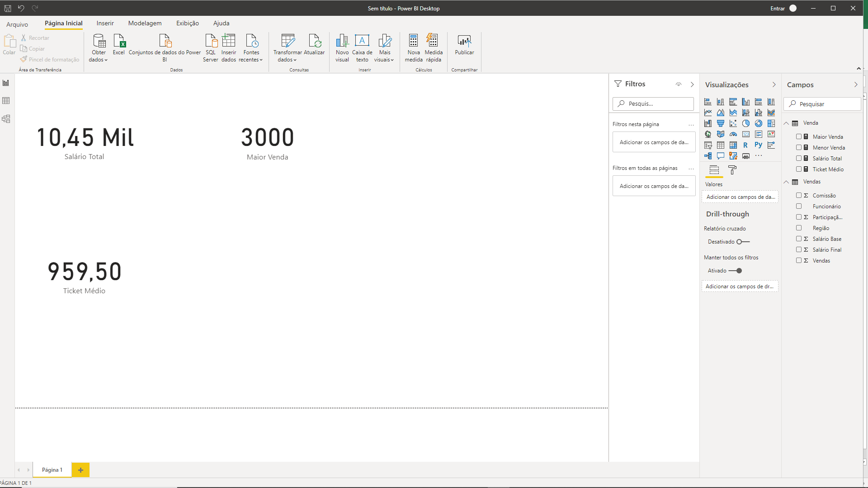Switch to Data view in left sidebar
This screenshot has width=868, height=488.
click(x=6, y=101)
